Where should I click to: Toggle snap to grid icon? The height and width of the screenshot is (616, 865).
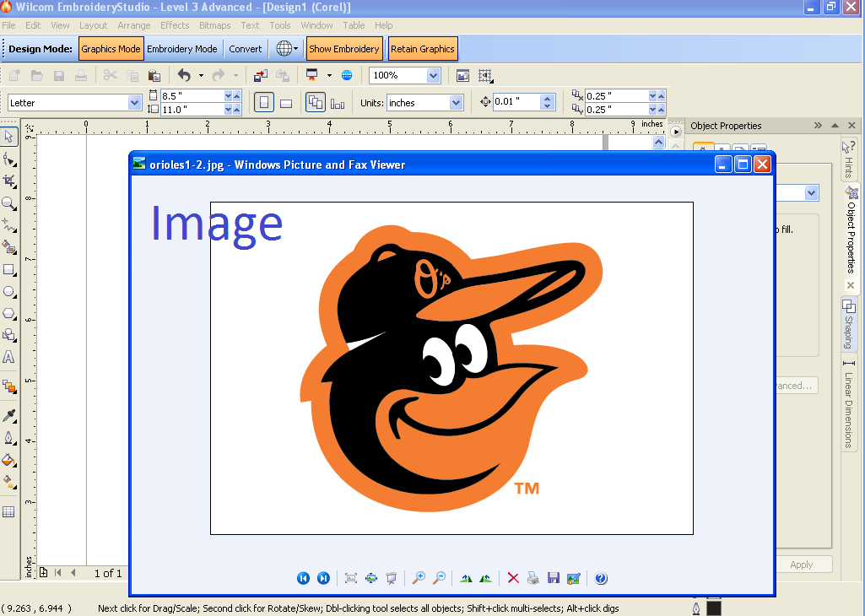(485, 76)
